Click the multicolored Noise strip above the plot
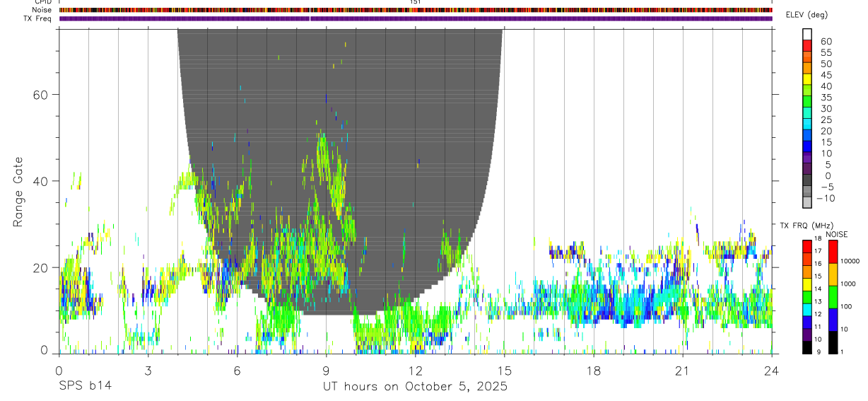This screenshot has height=401, width=868. [x=416, y=10]
